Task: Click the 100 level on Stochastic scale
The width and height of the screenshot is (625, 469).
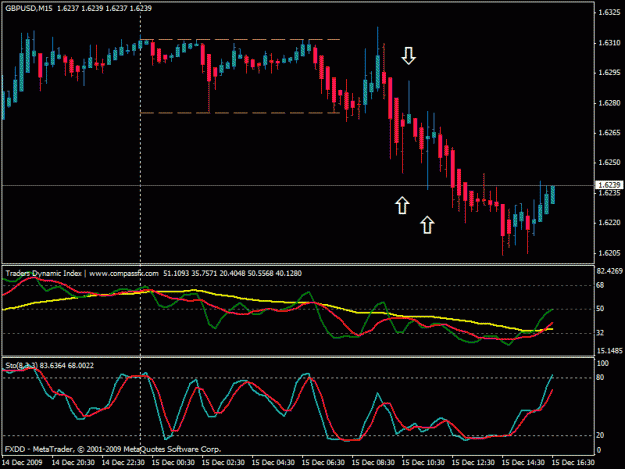Action: 603,363
